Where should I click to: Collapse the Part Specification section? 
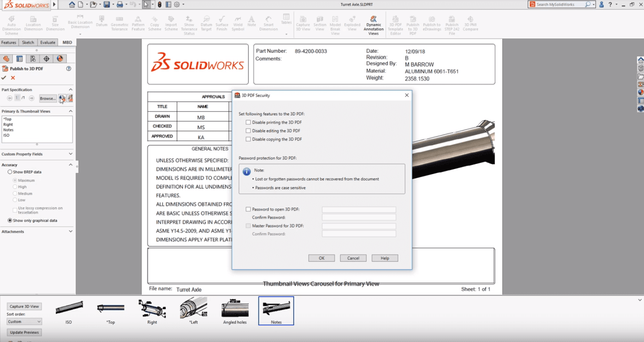[70, 90]
